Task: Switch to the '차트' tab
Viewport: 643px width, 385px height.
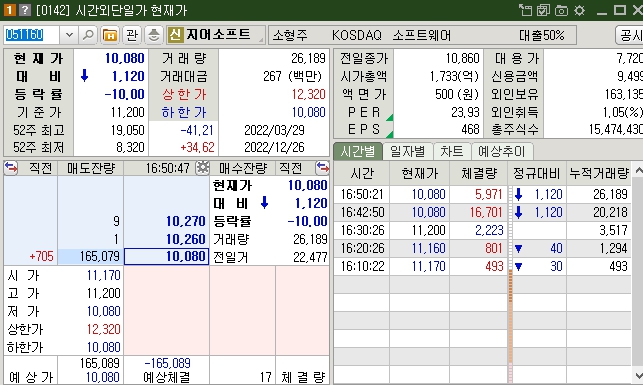Action: coord(451,151)
